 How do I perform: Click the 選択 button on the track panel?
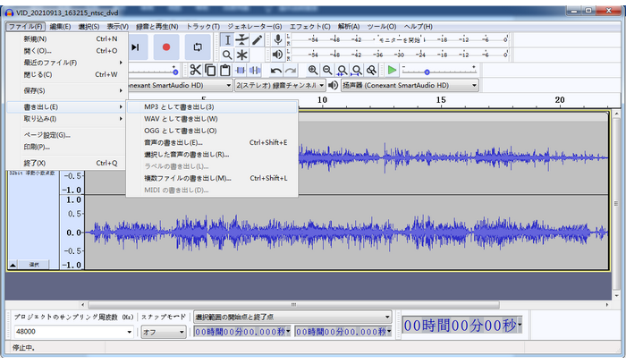point(34,265)
